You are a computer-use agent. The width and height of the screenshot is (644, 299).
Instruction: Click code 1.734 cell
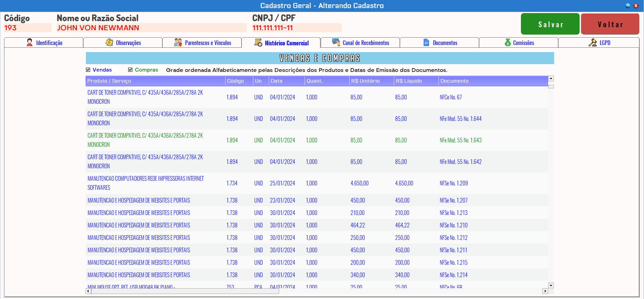(232, 183)
